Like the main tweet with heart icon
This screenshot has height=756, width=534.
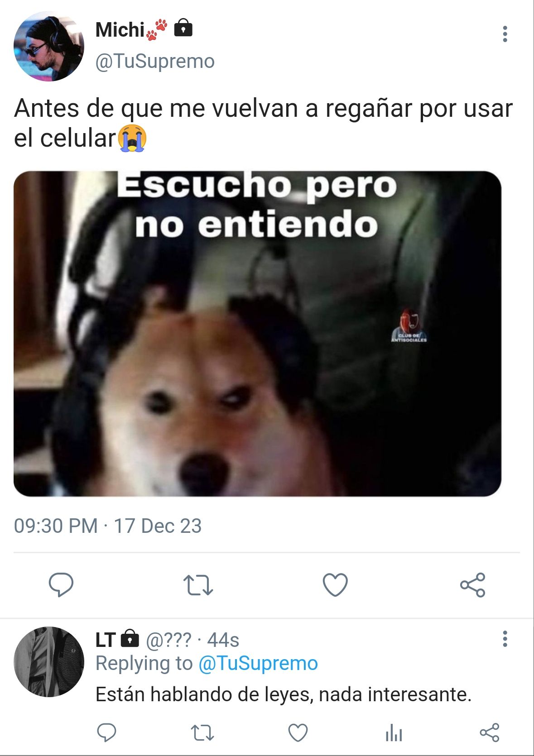point(335,585)
